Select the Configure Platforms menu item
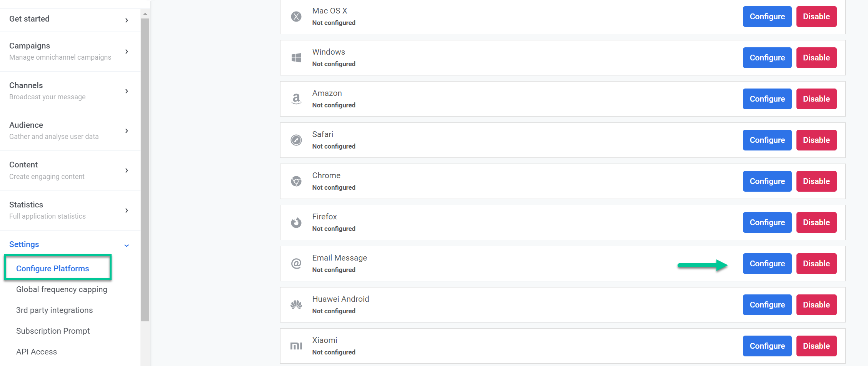This screenshot has height=366, width=868. pos(53,269)
